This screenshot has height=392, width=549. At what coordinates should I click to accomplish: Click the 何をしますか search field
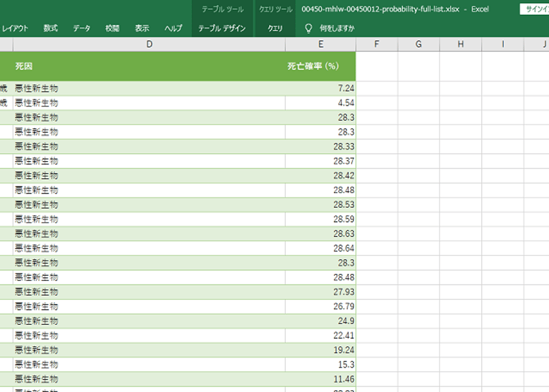337,29
